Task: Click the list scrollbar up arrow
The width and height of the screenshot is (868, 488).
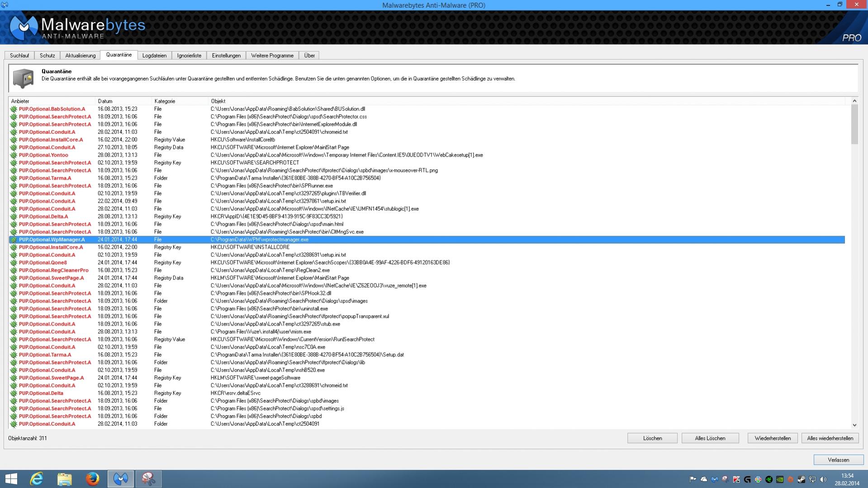Action: pyautogui.click(x=854, y=101)
